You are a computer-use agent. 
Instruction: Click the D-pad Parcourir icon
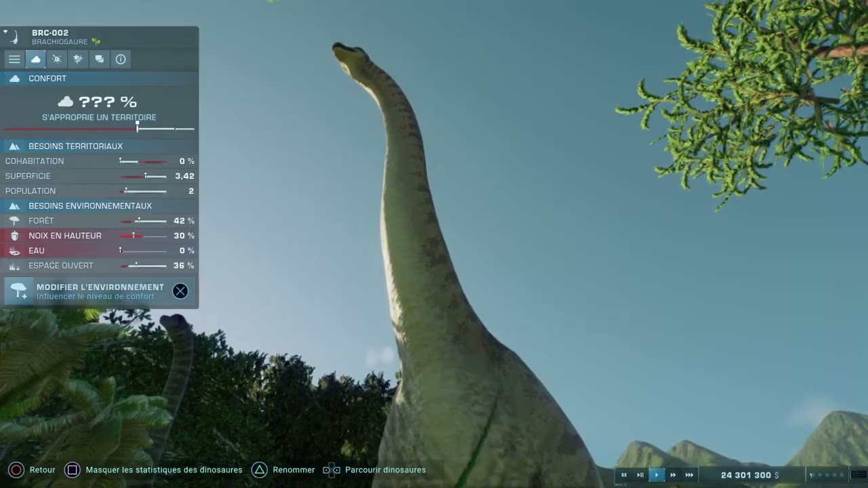331,470
